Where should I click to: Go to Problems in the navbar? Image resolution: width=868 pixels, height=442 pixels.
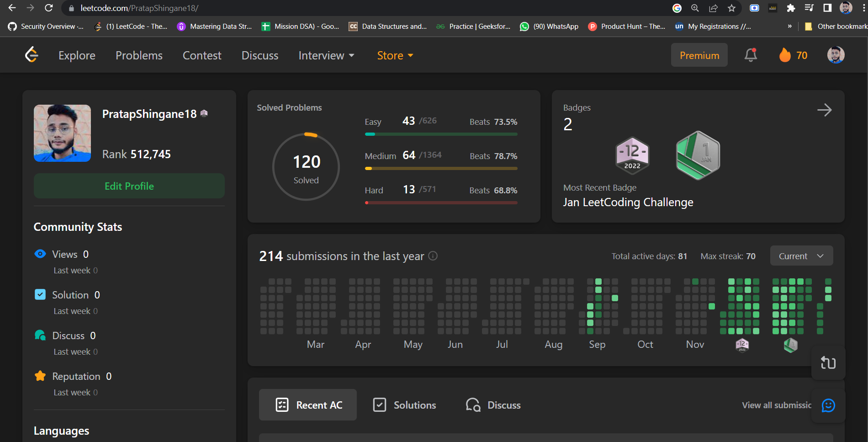coord(139,55)
